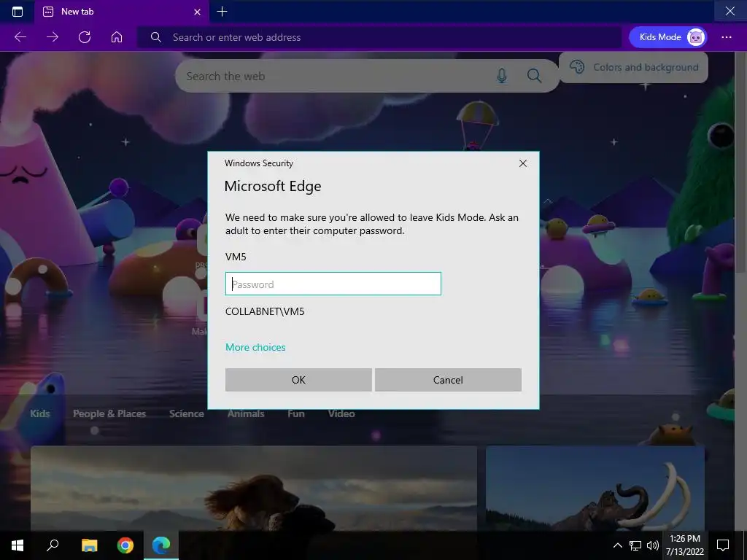The image size is (747, 560).
Task: Switch to the Animals category
Action: pyautogui.click(x=246, y=413)
